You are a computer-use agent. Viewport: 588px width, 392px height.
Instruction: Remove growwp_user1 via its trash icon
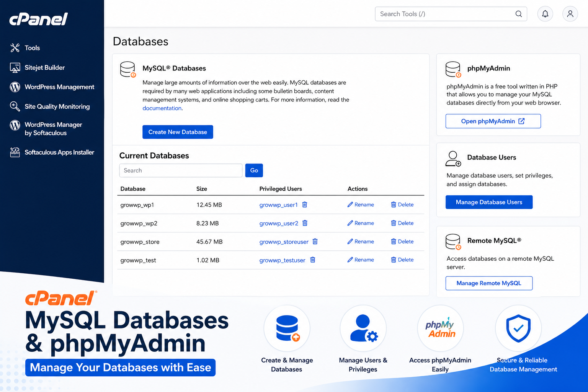(305, 204)
